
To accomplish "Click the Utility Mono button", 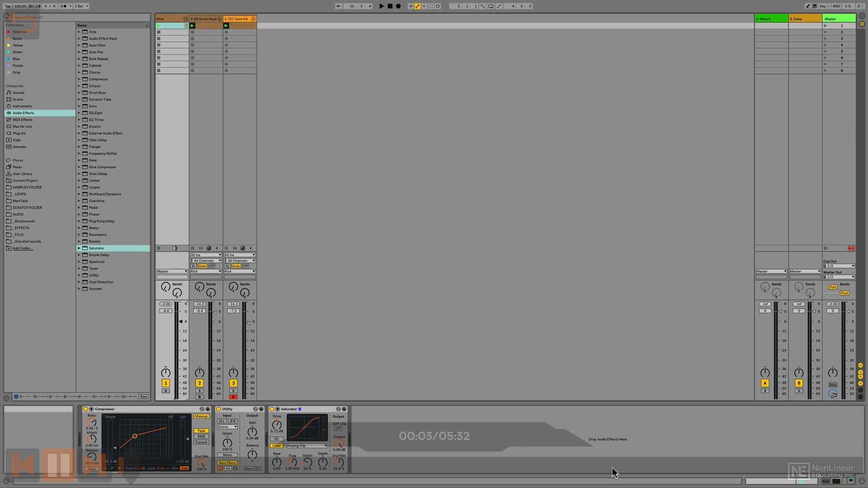I will tap(227, 455).
